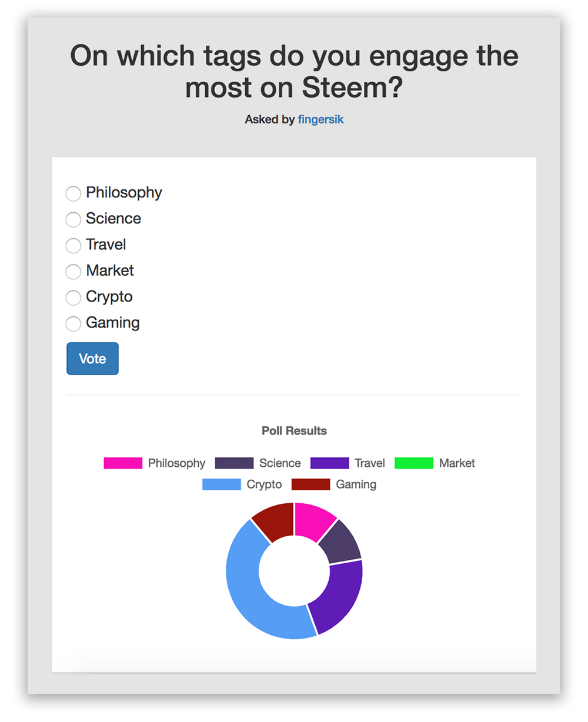
Task: Select the Philosophy radio button
Action: pyautogui.click(x=73, y=193)
